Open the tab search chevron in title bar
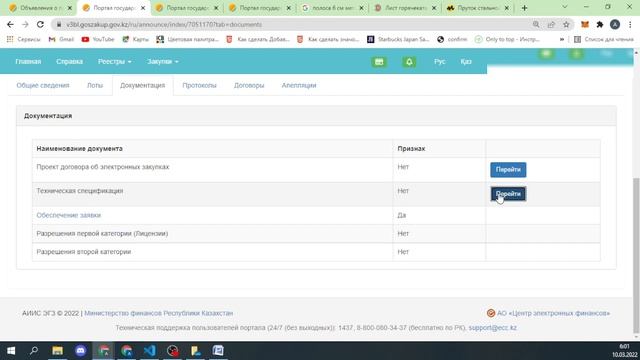Image resolution: width=640 pixels, height=360 pixels. [x=565, y=7]
